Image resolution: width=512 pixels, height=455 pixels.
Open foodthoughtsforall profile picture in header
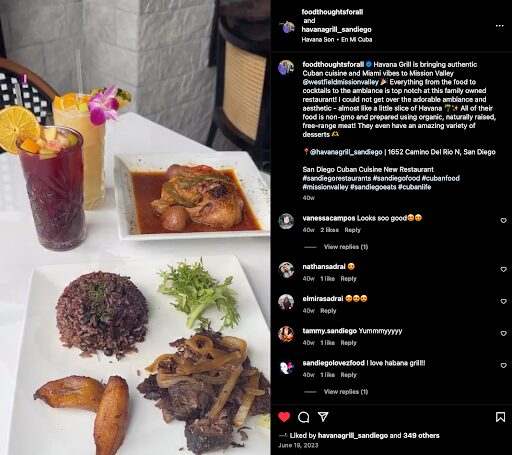point(287,27)
